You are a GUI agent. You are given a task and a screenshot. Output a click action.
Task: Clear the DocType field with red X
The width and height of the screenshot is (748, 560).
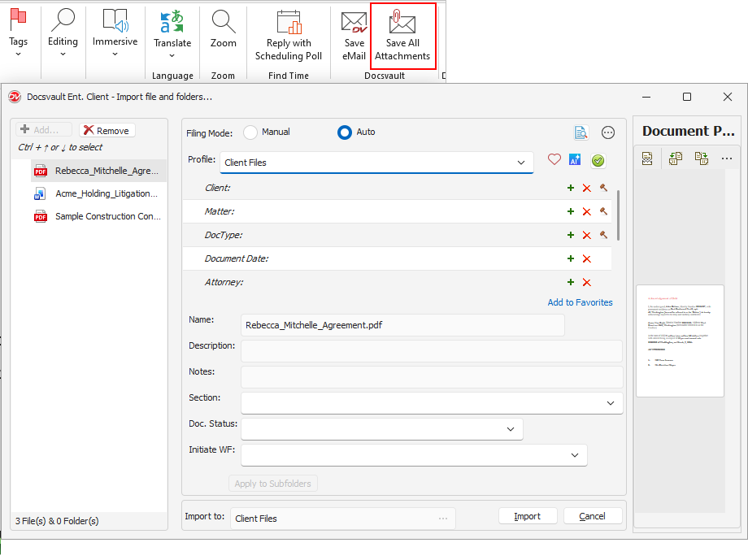coord(587,235)
